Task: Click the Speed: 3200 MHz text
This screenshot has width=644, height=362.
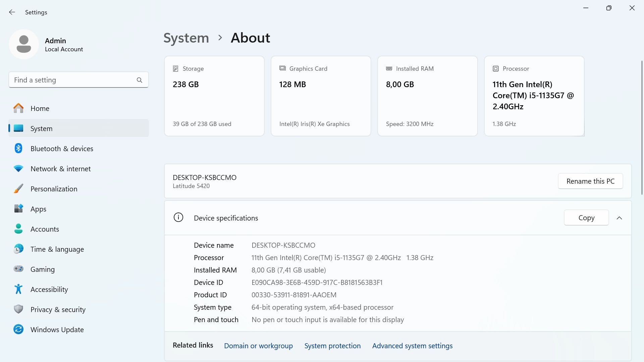Action: (410, 124)
